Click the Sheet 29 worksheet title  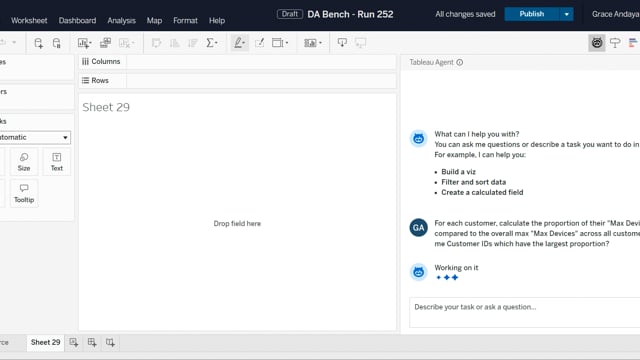point(106,107)
